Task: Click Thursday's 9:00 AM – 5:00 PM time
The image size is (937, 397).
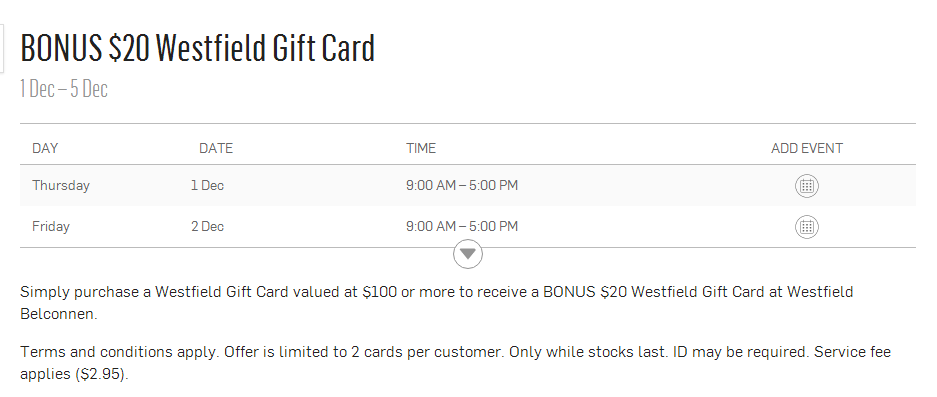Action: (462, 185)
